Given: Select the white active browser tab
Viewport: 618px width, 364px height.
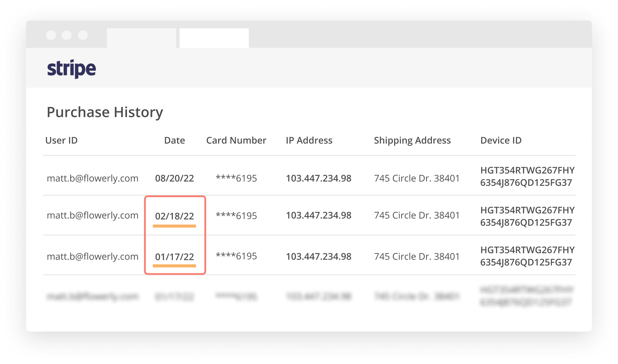Looking at the screenshot, I should [x=214, y=38].
